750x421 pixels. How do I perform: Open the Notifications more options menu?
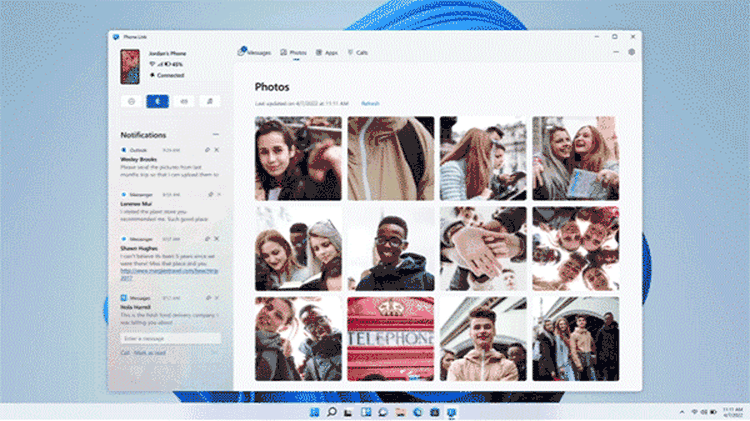(215, 134)
